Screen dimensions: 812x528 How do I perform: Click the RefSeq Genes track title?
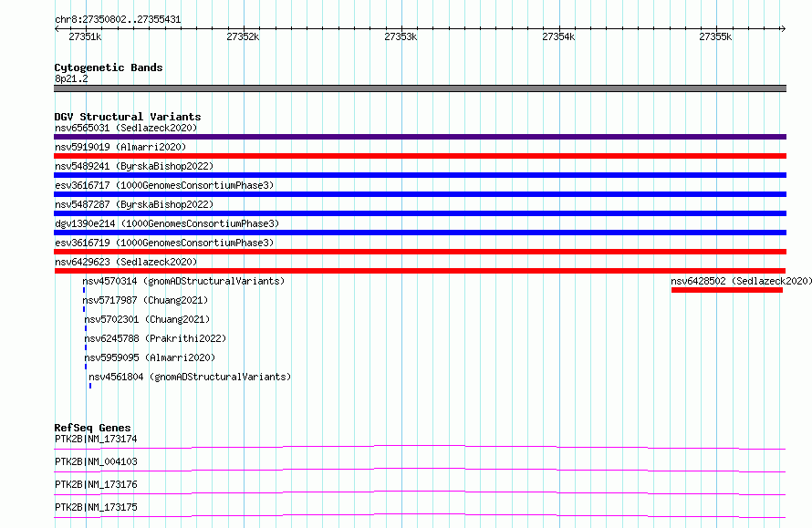[x=92, y=428]
